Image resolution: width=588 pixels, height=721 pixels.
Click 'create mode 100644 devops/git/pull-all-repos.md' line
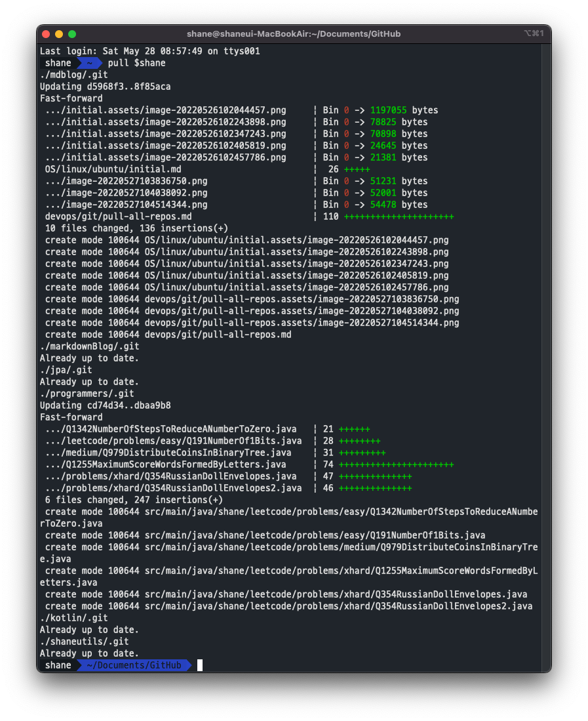click(x=168, y=335)
